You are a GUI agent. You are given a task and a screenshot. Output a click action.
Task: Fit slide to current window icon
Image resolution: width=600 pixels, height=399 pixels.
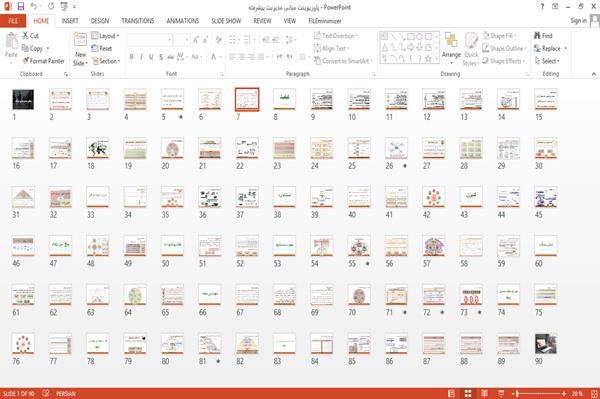click(x=594, y=393)
